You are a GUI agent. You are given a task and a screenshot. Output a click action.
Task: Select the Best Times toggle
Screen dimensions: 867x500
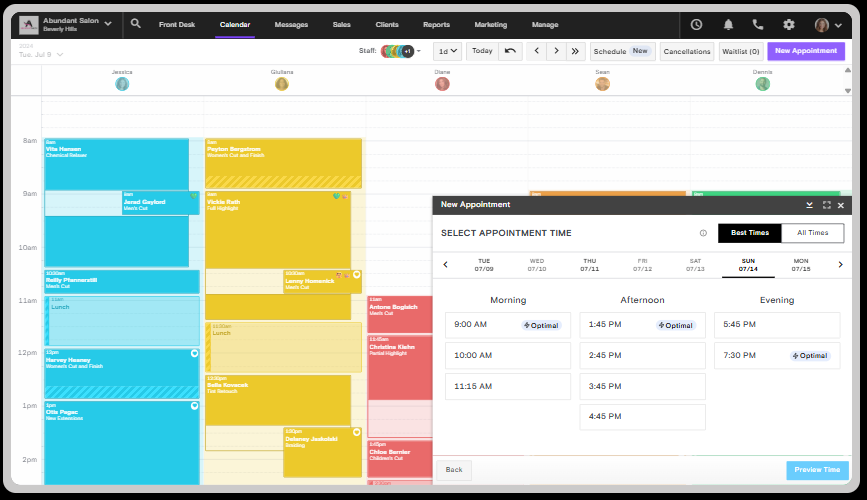coord(749,233)
